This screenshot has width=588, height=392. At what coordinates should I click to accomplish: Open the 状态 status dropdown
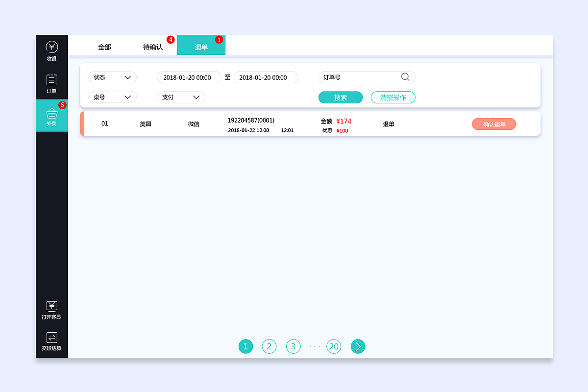pos(112,77)
